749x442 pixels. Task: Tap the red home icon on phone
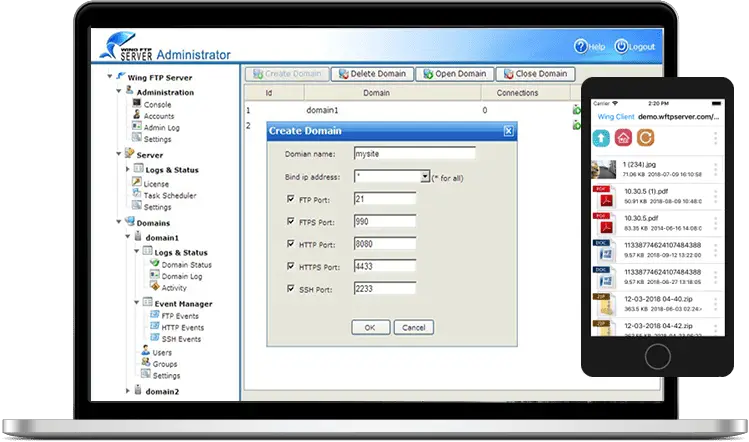tap(623, 138)
